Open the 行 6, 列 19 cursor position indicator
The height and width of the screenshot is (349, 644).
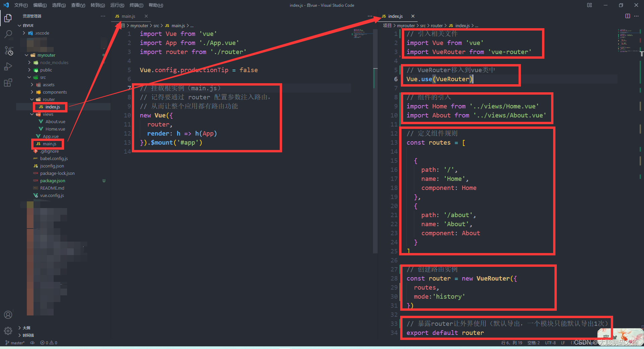pyautogui.click(x=512, y=343)
